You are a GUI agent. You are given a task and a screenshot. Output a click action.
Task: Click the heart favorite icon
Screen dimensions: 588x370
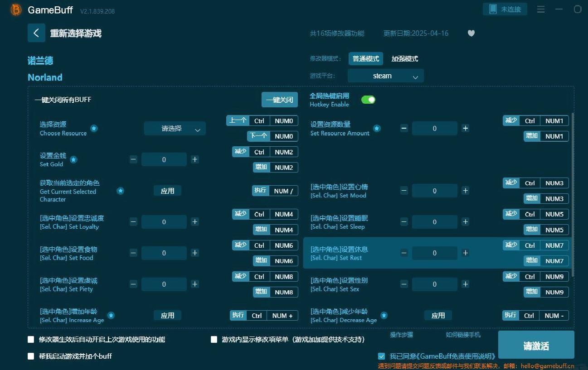(x=471, y=33)
